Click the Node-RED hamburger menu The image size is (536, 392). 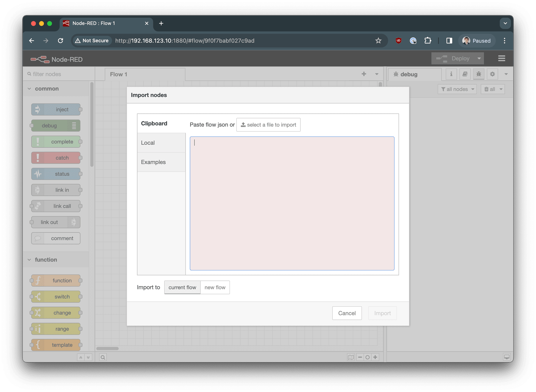click(x=501, y=58)
